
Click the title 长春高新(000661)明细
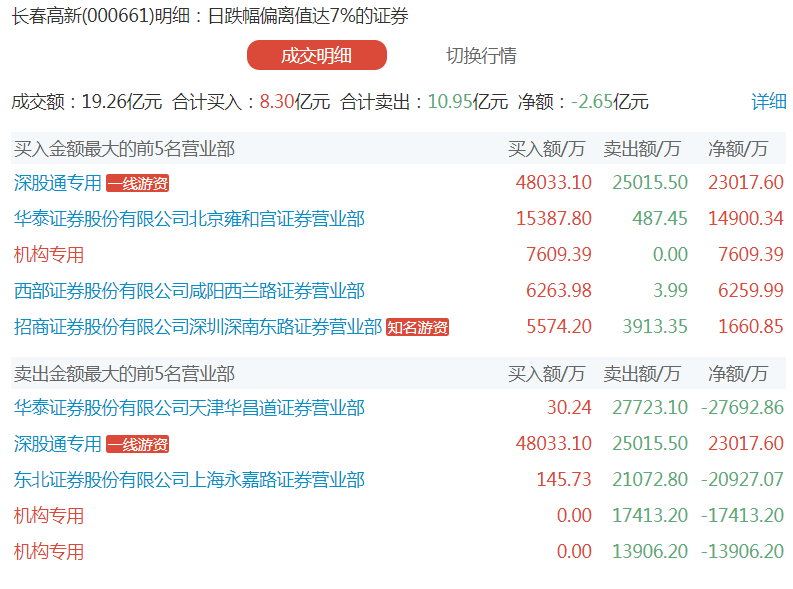100,16
